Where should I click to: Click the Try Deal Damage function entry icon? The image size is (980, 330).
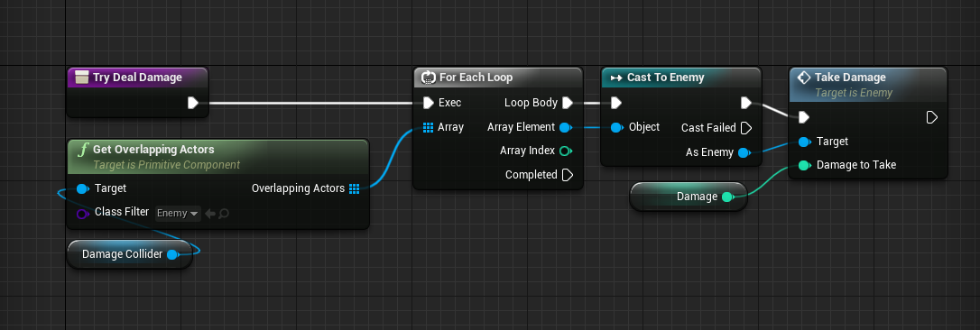pos(81,78)
